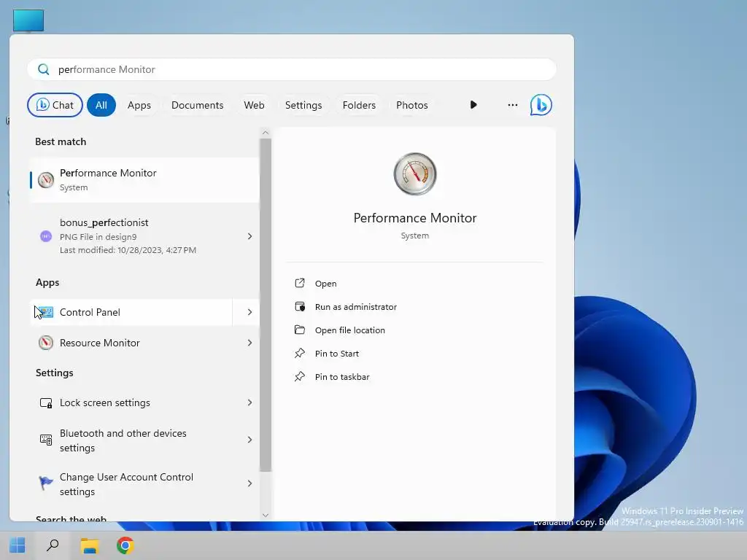Click the 'Lock screen settings' text
The height and width of the screenshot is (560, 747).
(105, 402)
